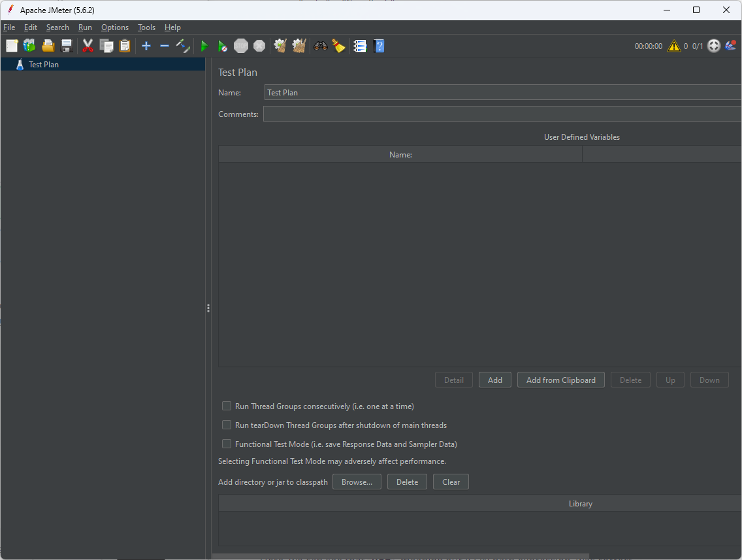Screen dimensions: 742x560
Task: Click the Paste clipboard icon
Action: [125, 46]
